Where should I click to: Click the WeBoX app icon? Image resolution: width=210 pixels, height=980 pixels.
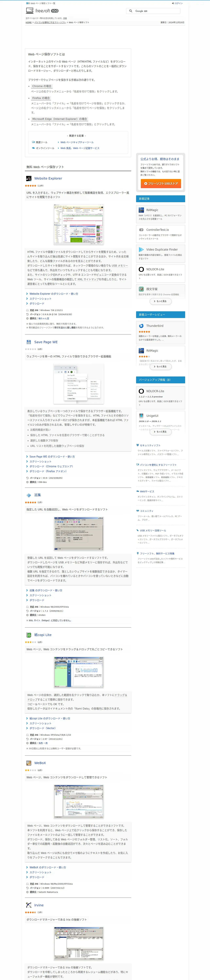point(29,763)
